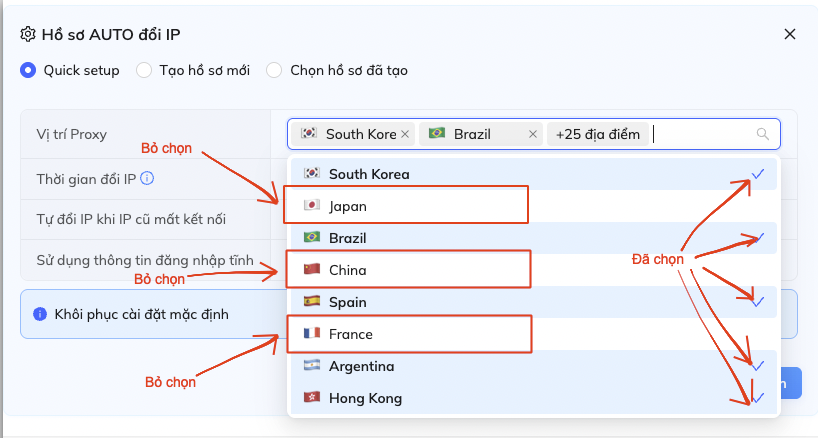This screenshot has width=818, height=438.
Task: Close the Hồ sơ AUTO đổi IP dialog
Action: (x=789, y=34)
